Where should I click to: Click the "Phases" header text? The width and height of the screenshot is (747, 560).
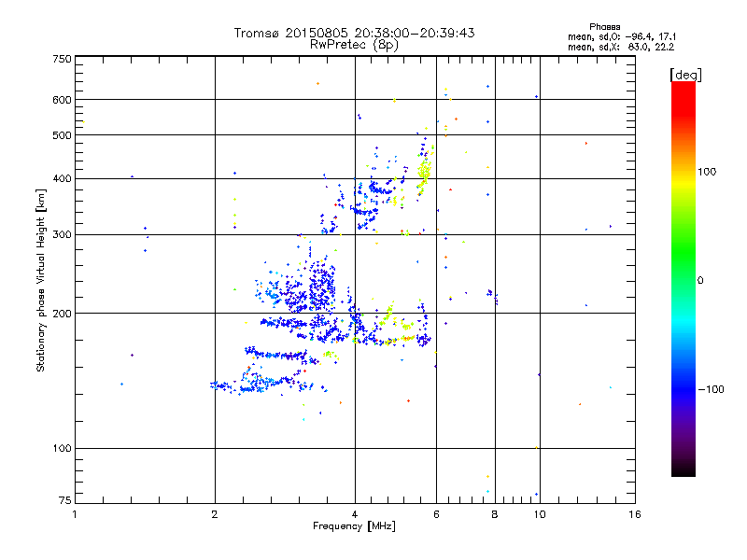click(604, 27)
